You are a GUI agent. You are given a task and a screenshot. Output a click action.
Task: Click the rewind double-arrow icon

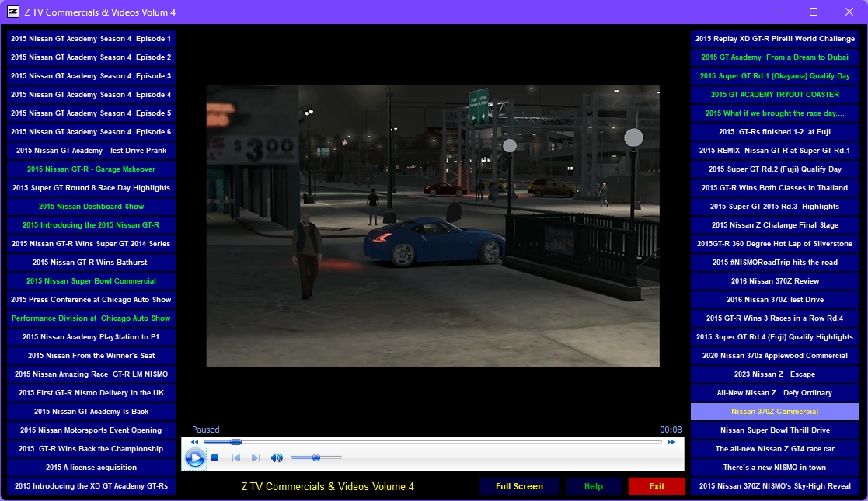(194, 442)
